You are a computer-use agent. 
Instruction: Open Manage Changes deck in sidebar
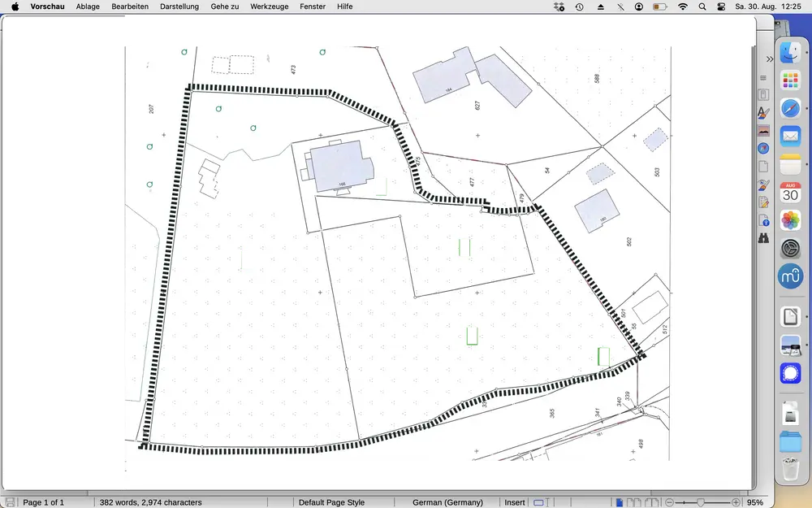tap(763, 202)
